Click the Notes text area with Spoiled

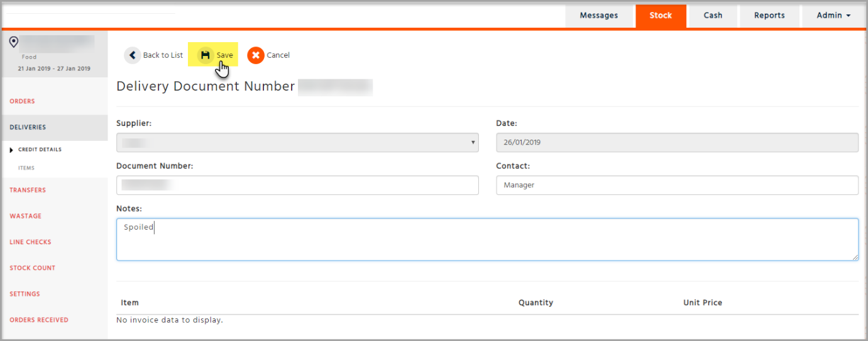point(487,240)
